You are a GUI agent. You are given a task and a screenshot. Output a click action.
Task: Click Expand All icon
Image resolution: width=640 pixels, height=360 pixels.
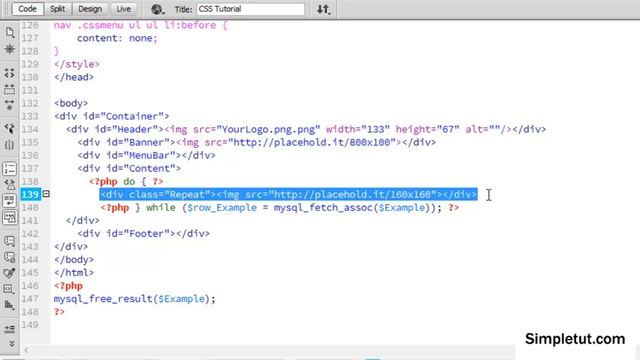[10, 105]
